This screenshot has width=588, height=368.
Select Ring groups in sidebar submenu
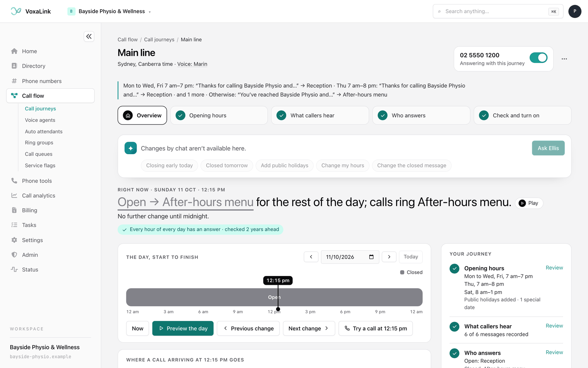[39, 143]
